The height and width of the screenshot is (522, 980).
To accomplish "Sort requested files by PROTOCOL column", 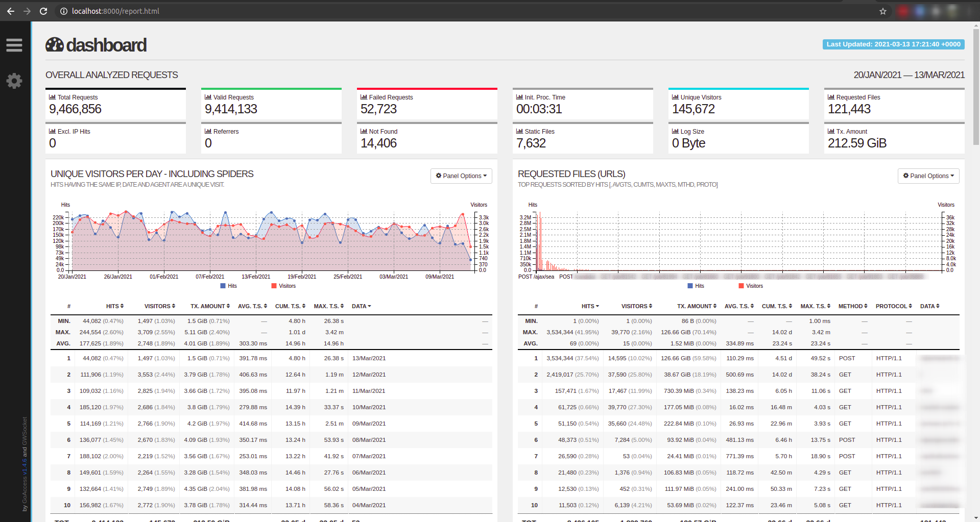I will (x=894, y=306).
